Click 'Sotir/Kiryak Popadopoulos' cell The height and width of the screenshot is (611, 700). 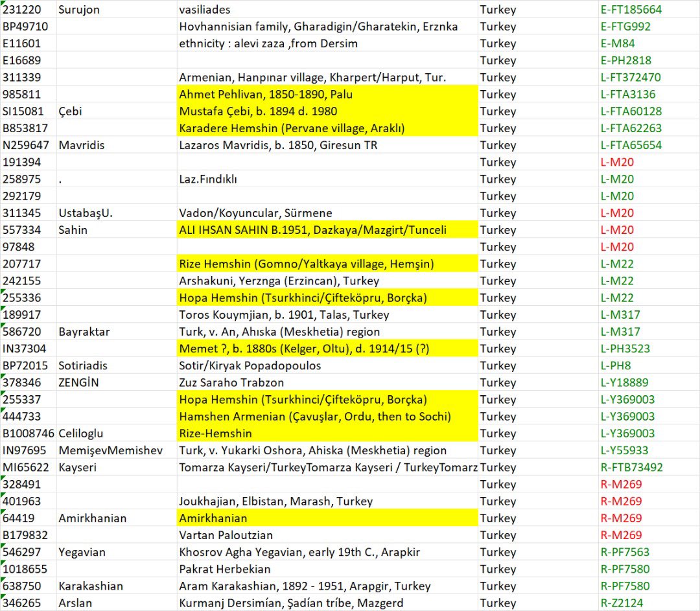327,365
